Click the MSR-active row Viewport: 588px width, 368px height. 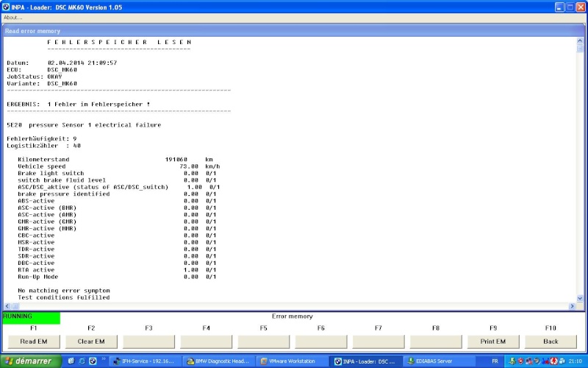117,242
